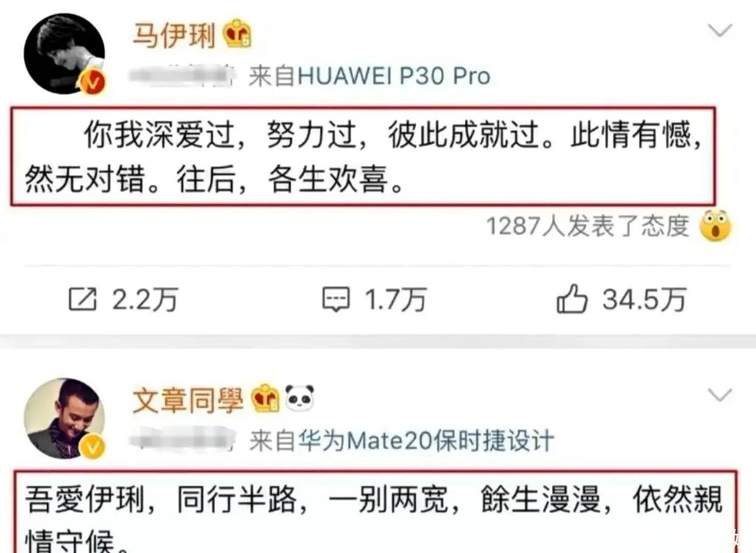Image resolution: width=756 pixels, height=553 pixels.
Task: Open the repost icon on first post
Action: point(82,299)
